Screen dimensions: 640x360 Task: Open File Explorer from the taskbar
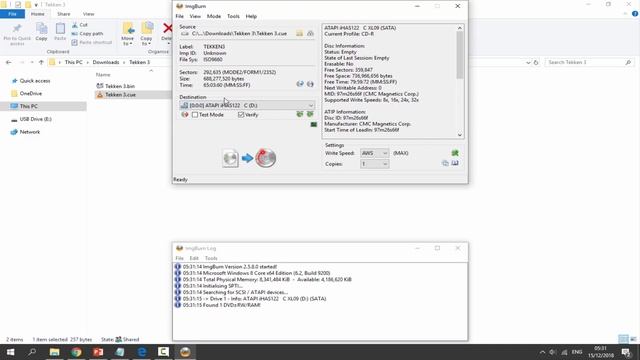pyautogui.click(x=54, y=352)
